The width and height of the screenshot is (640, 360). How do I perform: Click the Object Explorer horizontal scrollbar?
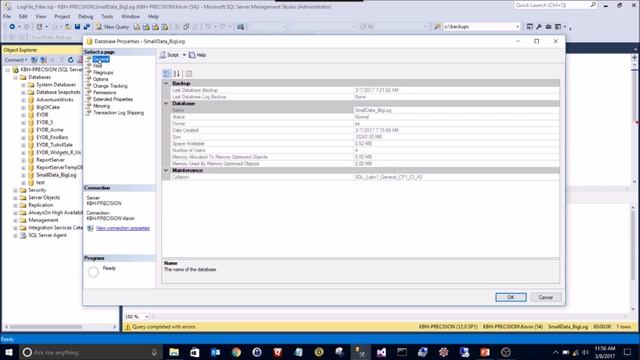coord(46,327)
